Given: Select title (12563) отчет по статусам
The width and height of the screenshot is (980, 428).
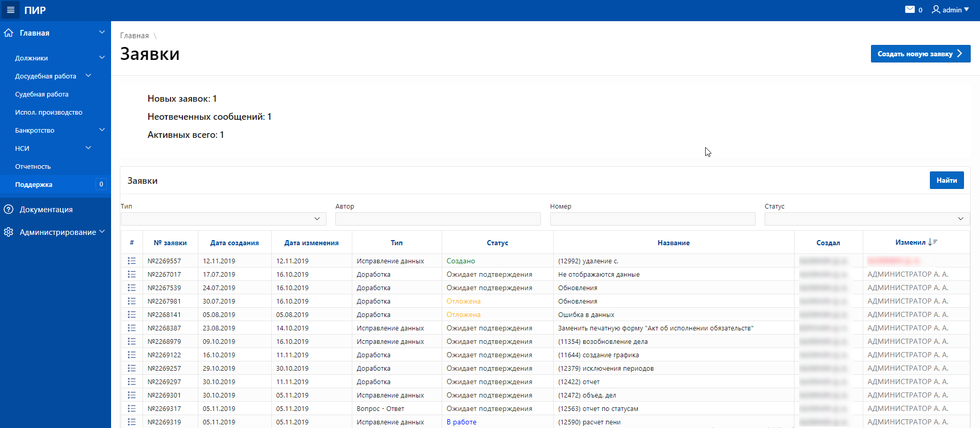Looking at the screenshot, I should [598, 408].
